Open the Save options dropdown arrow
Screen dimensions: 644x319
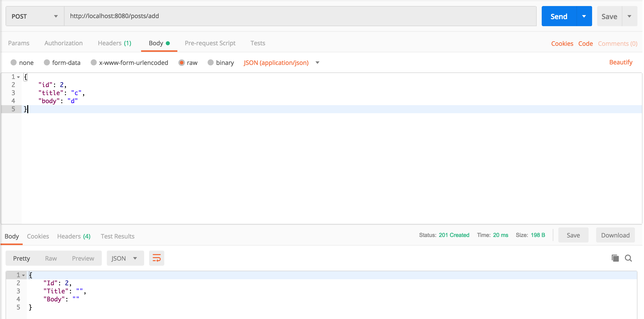(x=629, y=16)
